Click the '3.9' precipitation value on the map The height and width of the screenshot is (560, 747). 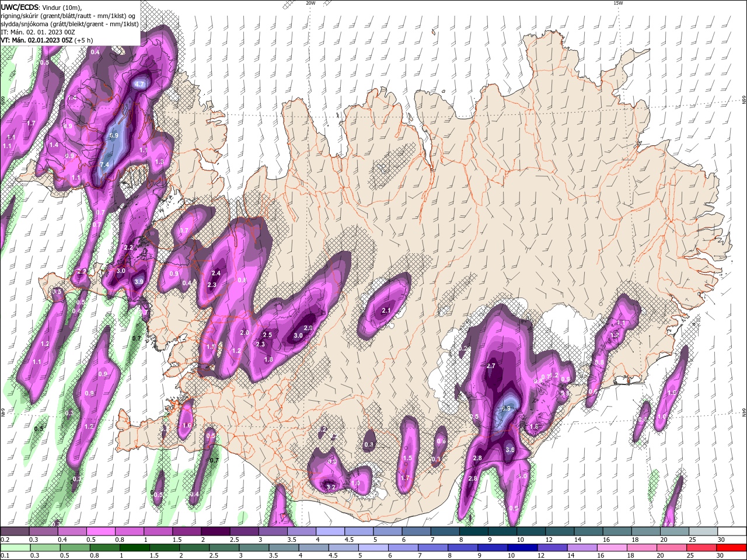[x=139, y=281]
